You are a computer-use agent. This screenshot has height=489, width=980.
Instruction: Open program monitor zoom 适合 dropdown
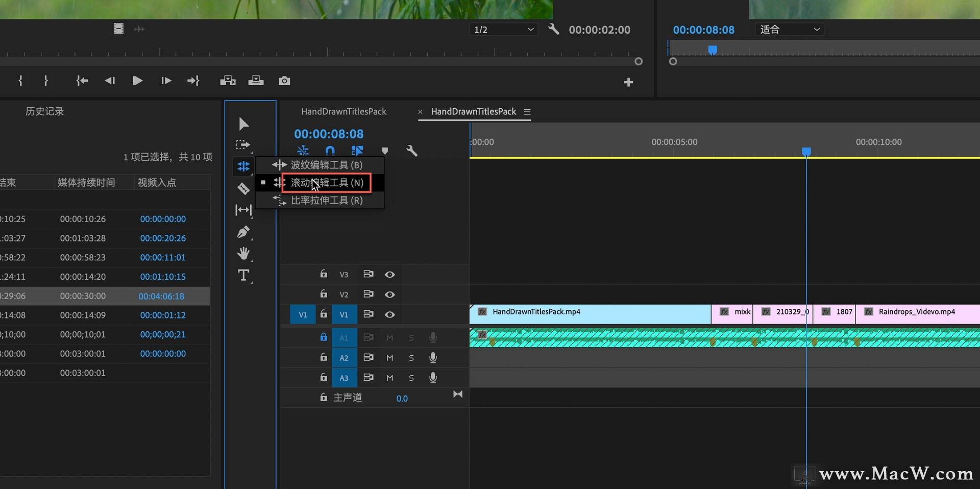coord(790,30)
